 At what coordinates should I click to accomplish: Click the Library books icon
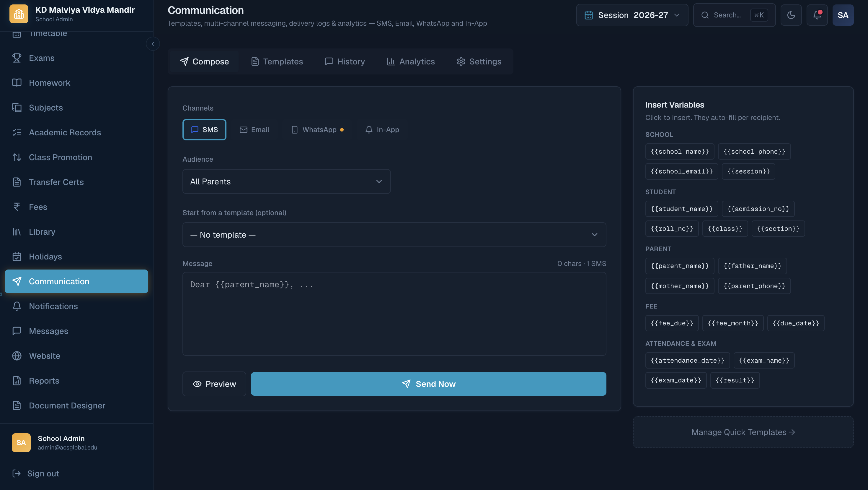pos(17,232)
